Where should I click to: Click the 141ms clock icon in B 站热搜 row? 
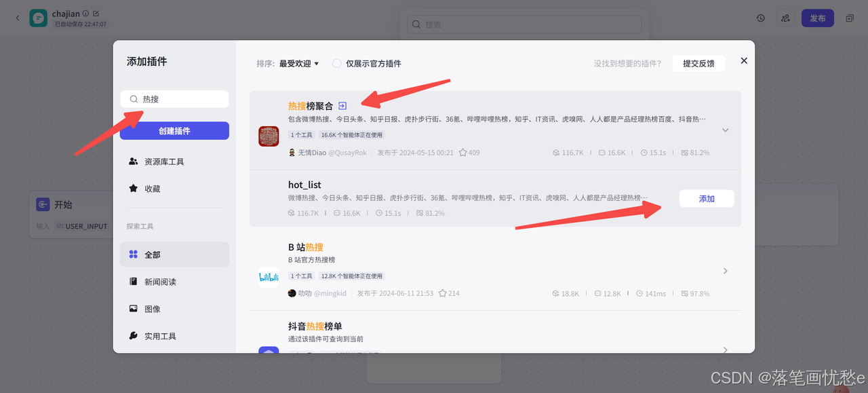coord(639,294)
